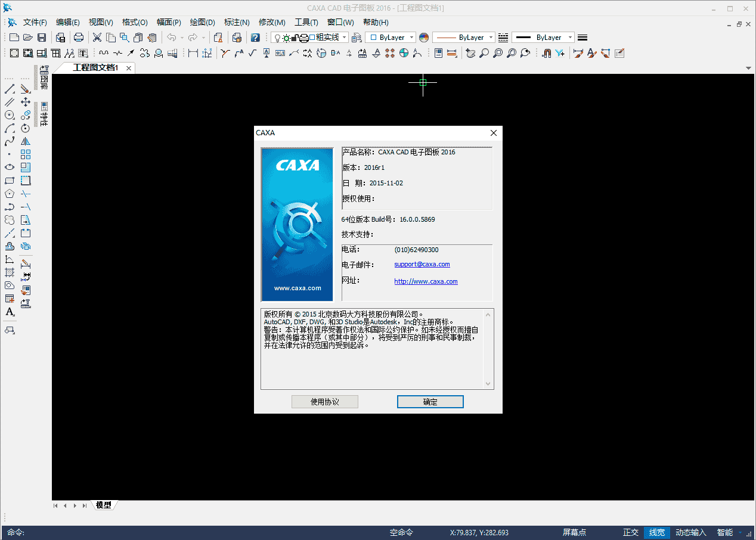Pick the Rectangle tool in left toolbar

click(x=9, y=179)
